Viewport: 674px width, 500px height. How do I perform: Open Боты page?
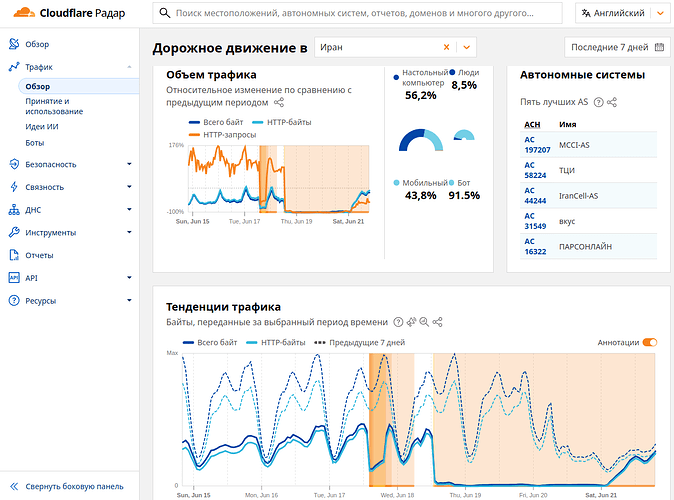click(x=34, y=143)
